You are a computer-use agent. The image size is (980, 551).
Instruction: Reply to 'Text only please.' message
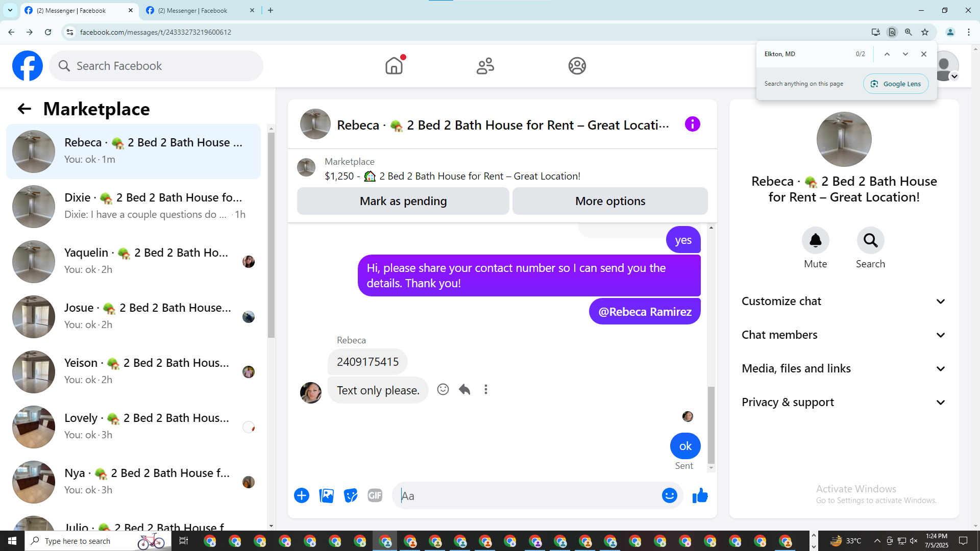(x=464, y=390)
